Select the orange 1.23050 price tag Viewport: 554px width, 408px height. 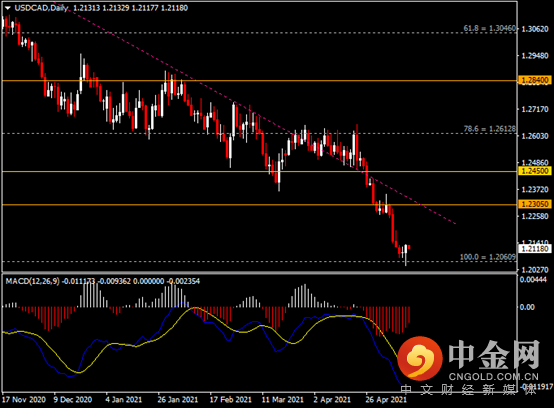[535, 204]
